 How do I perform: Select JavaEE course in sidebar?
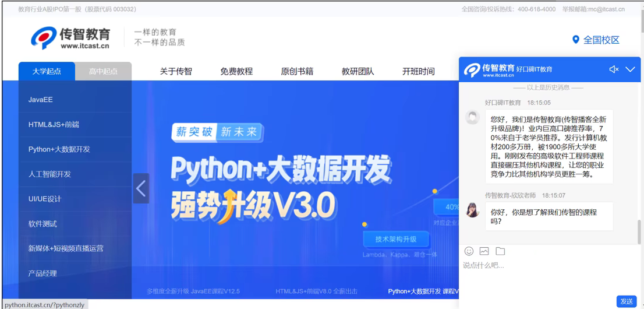(x=75, y=100)
